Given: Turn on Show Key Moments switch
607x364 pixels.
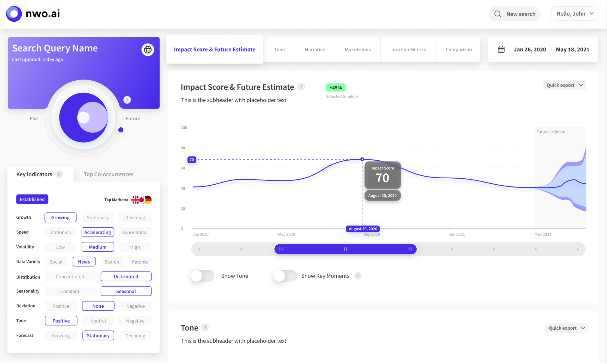Looking at the screenshot, I should click(285, 276).
